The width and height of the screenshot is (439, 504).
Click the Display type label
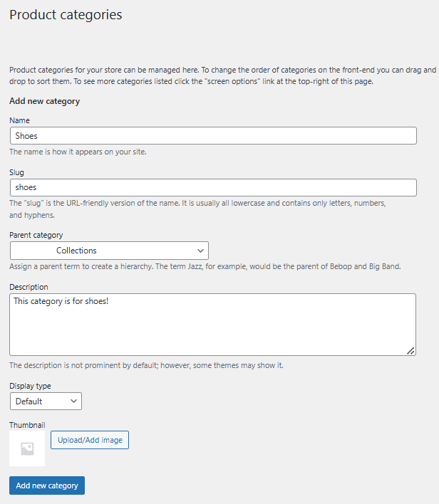(30, 386)
